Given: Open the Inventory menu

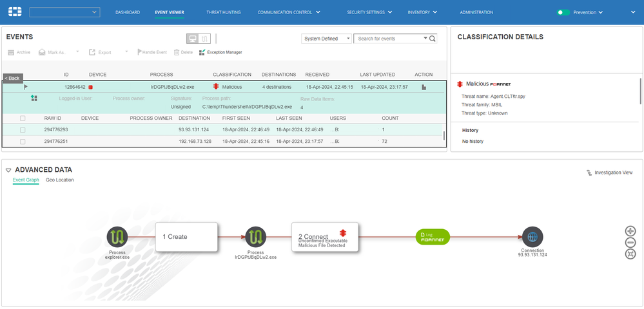Looking at the screenshot, I should (x=422, y=12).
